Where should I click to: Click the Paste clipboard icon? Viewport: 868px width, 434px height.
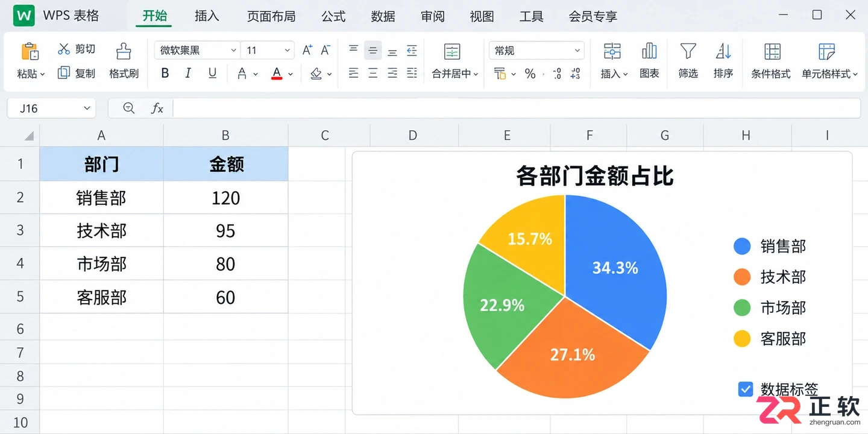point(30,52)
